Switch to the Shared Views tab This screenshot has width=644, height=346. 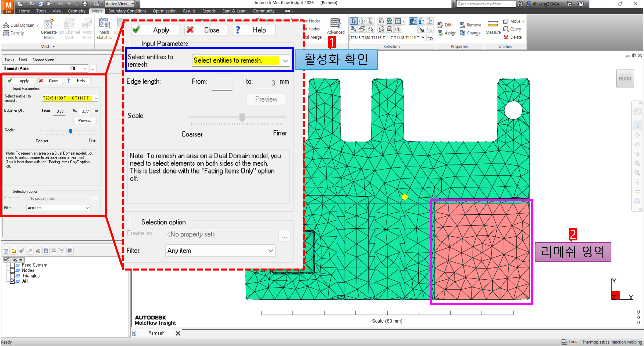[x=43, y=60]
